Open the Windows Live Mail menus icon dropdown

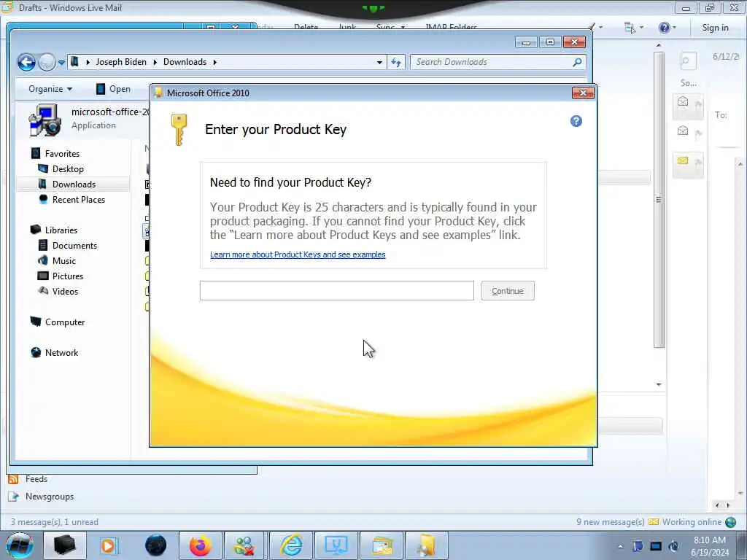click(634, 28)
